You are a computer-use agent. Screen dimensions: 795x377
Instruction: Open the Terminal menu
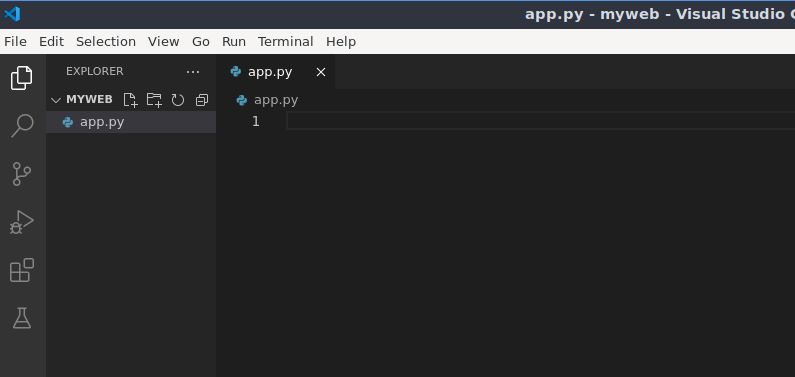click(x=285, y=42)
